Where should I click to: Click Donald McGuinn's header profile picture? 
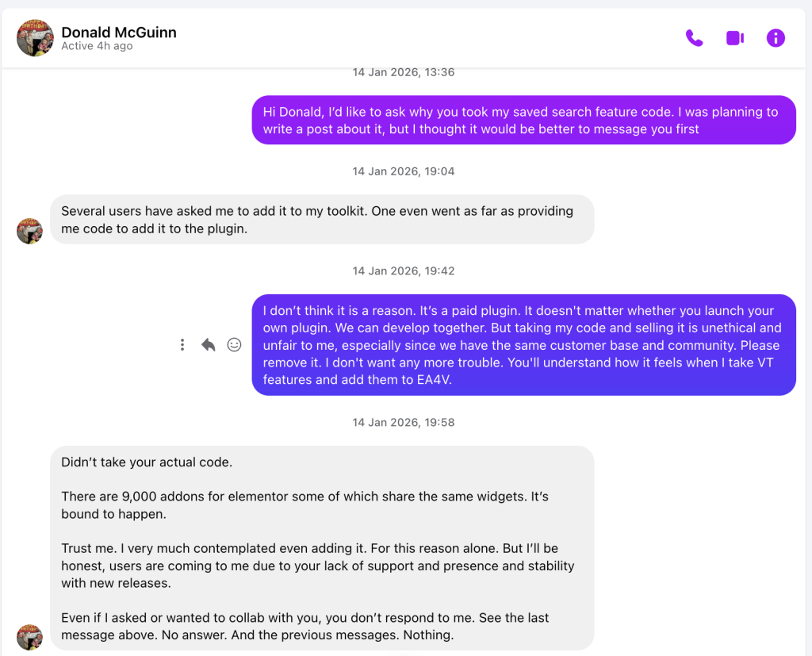tap(35, 38)
